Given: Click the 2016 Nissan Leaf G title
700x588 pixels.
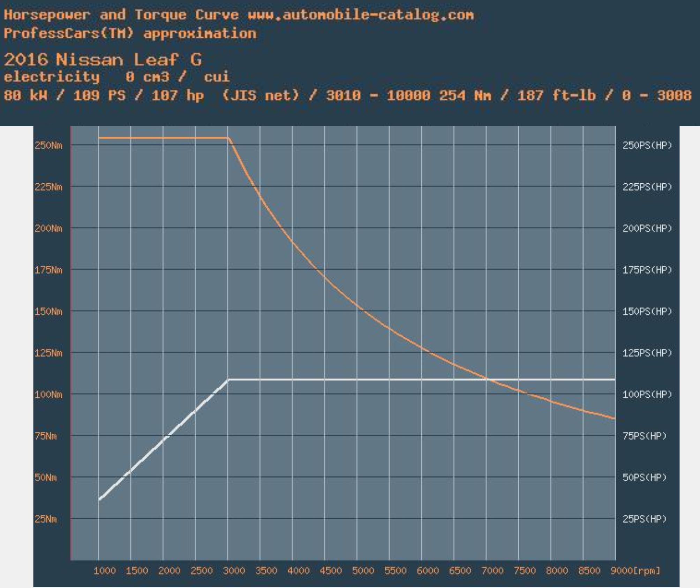Looking at the screenshot, I should pos(103,60).
